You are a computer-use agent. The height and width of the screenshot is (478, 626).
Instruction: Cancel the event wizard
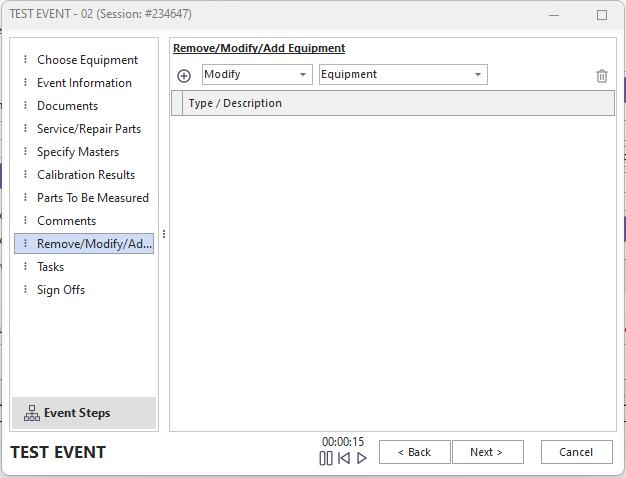tap(576, 452)
